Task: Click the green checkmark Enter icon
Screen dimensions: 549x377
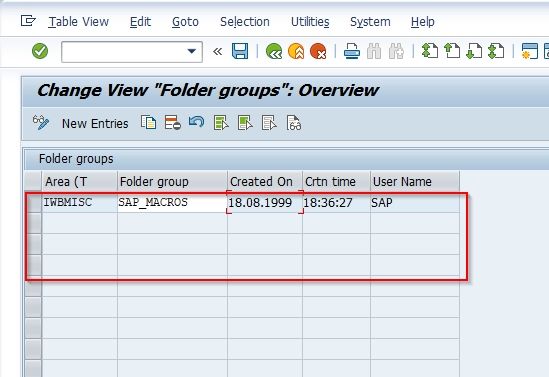Action: click(40, 51)
